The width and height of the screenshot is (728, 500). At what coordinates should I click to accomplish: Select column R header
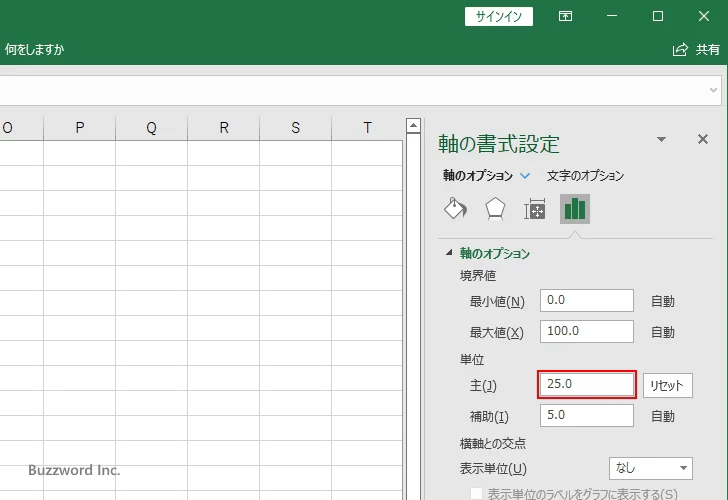pos(223,128)
